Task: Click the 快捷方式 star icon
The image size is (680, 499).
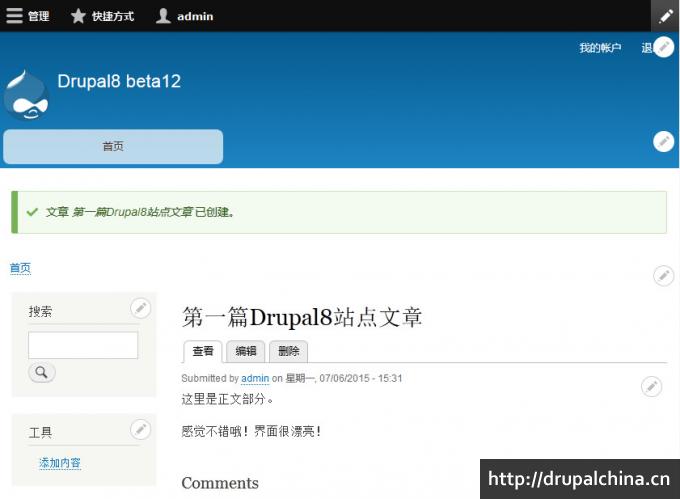Action: point(78,16)
